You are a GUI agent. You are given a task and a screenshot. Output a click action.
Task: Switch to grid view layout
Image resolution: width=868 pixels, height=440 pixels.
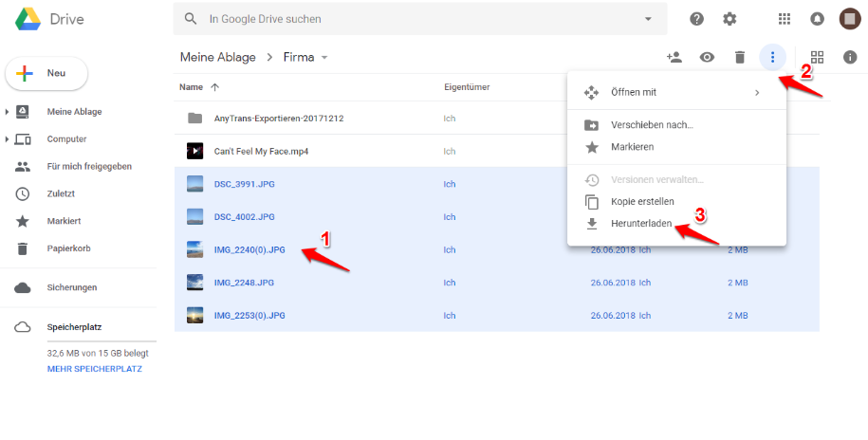coord(817,57)
